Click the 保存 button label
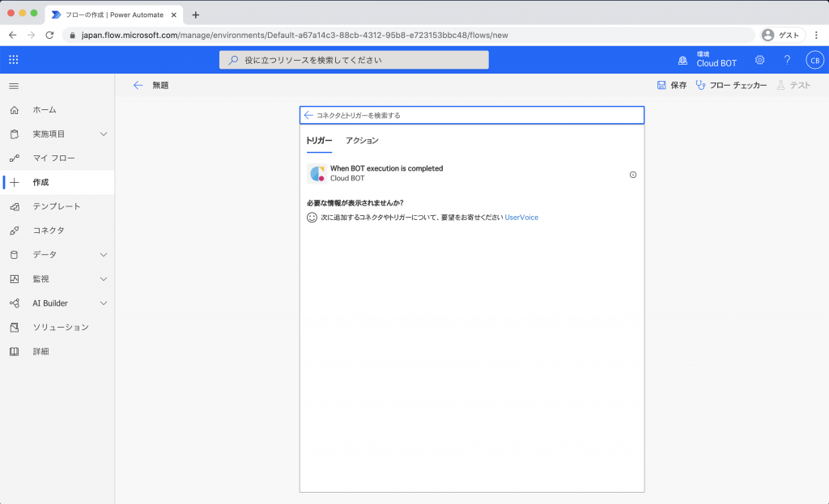This screenshot has height=504, width=829. [x=679, y=85]
